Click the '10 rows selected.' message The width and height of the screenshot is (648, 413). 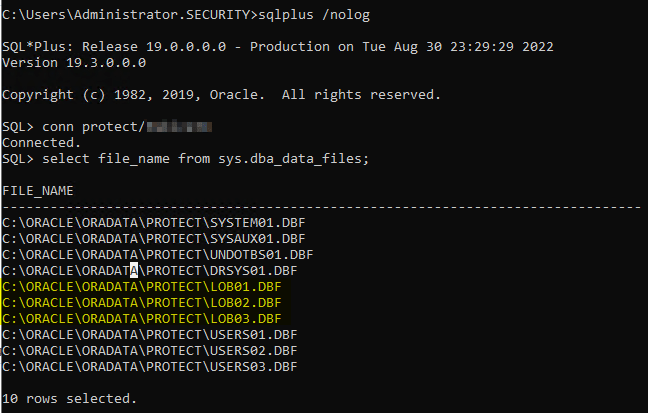[x=69, y=398]
